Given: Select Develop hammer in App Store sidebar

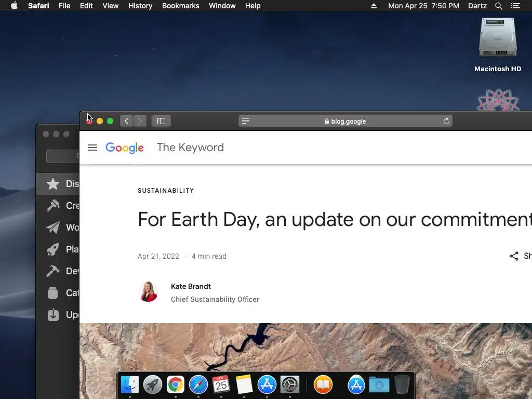Looking at the screenshot, I should 53,271.
